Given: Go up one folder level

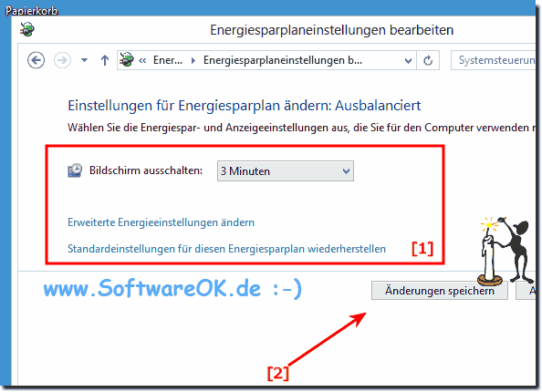Looking at the screenshot, I should point(105,60).
